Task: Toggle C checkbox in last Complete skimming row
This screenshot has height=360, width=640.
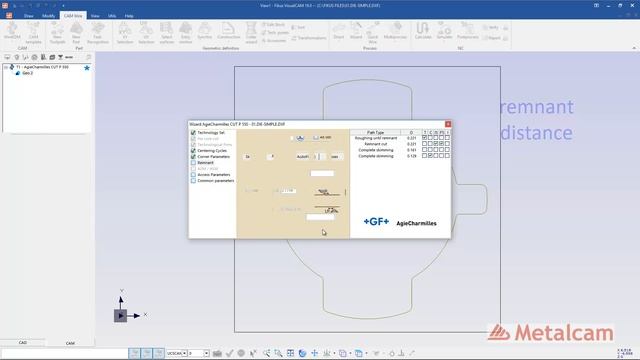Action: point(430,156)
